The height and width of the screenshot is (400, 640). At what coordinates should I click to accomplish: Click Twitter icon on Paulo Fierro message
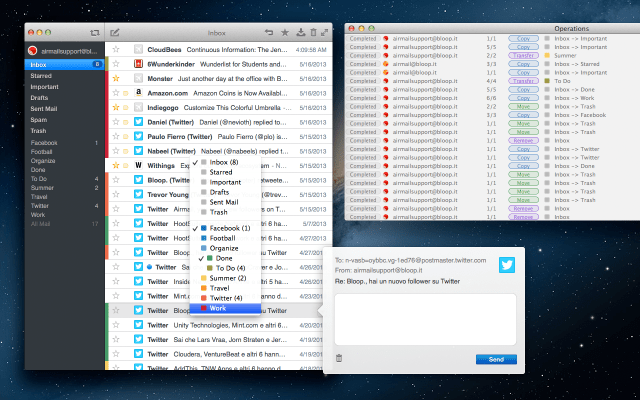tap(138, 136)
